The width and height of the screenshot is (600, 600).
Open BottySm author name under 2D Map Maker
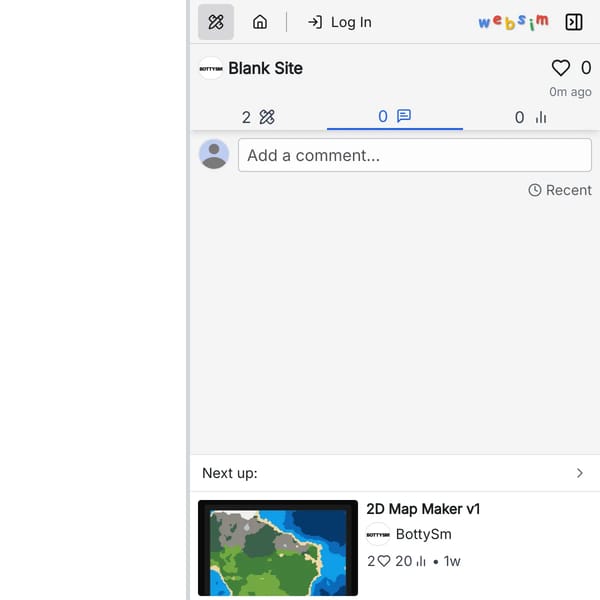click(x=424, y=534)
